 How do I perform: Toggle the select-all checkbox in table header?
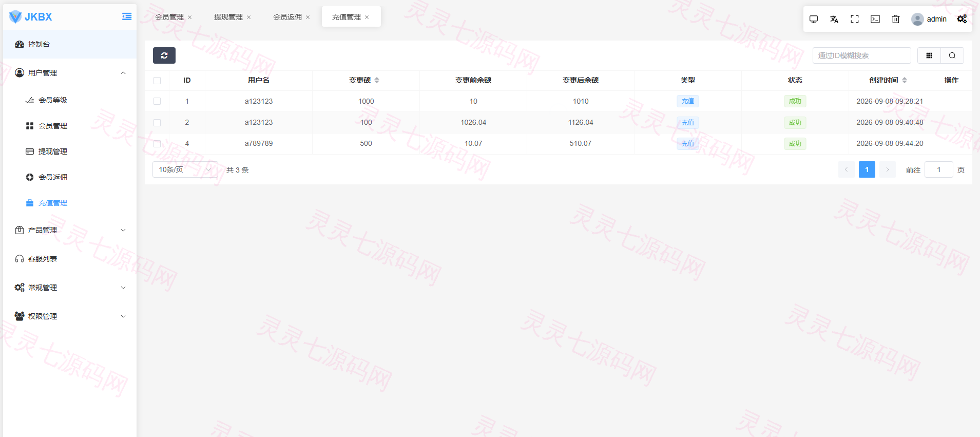click(157, 81)
